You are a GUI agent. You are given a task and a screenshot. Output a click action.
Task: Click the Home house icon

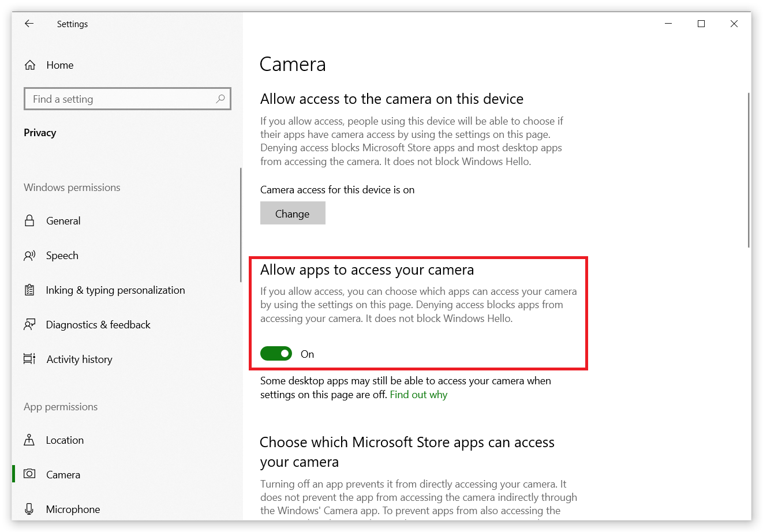30,65
